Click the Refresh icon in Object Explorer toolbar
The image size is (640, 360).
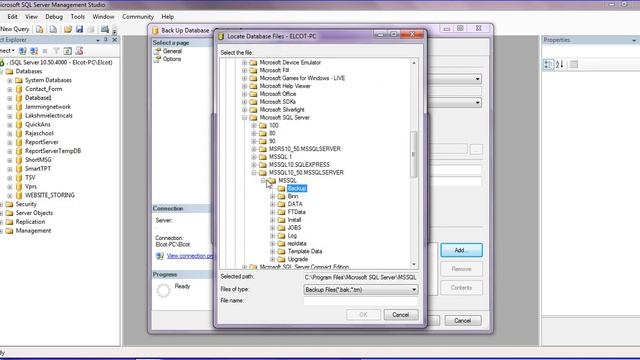(68, 51)
